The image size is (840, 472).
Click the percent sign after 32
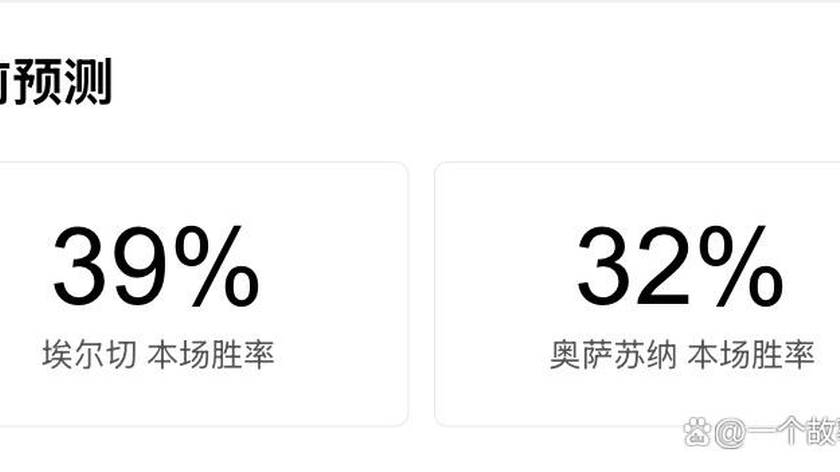tap(737, 267)
